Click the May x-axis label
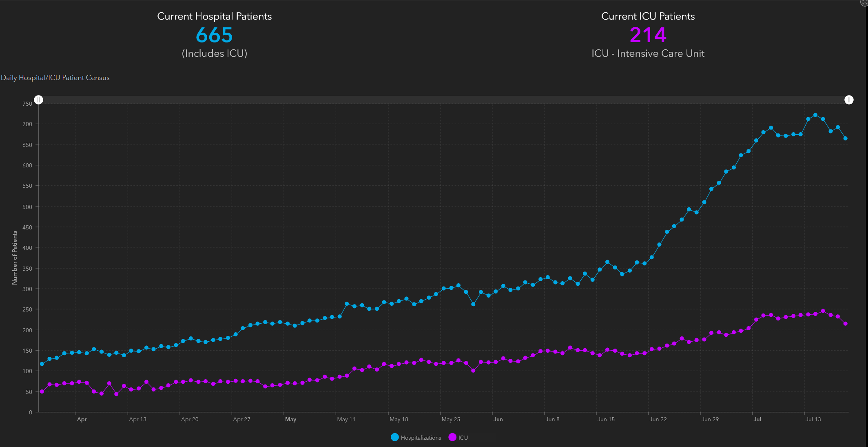 pyautogui.click(x=291, y=419)
